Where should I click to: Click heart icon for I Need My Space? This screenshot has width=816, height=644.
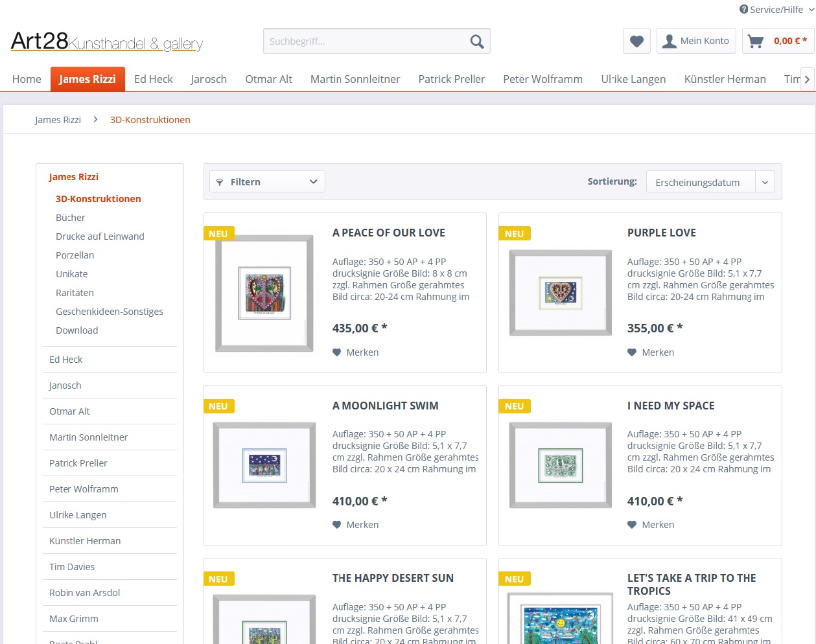point(632,525)
